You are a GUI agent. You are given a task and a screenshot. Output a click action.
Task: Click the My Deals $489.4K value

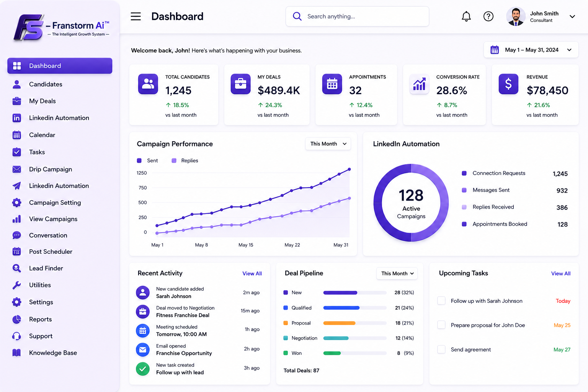pyautogui.click(x=279, y=91)
